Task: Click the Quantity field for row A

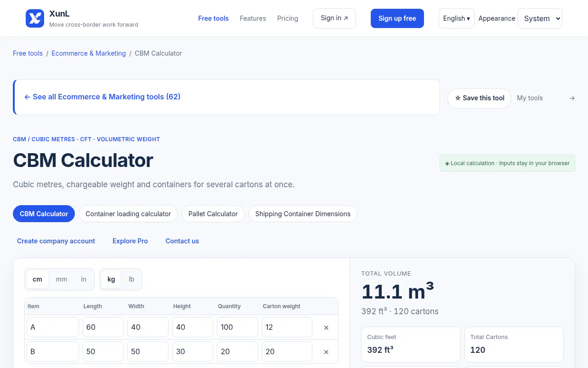Action: pyautogui.click(x=237, y=327)
